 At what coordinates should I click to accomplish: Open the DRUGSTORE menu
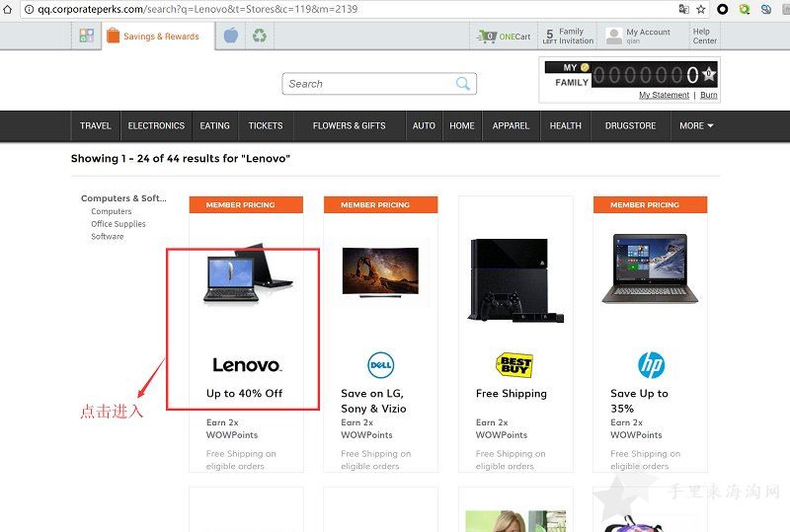tap(630, 126)
